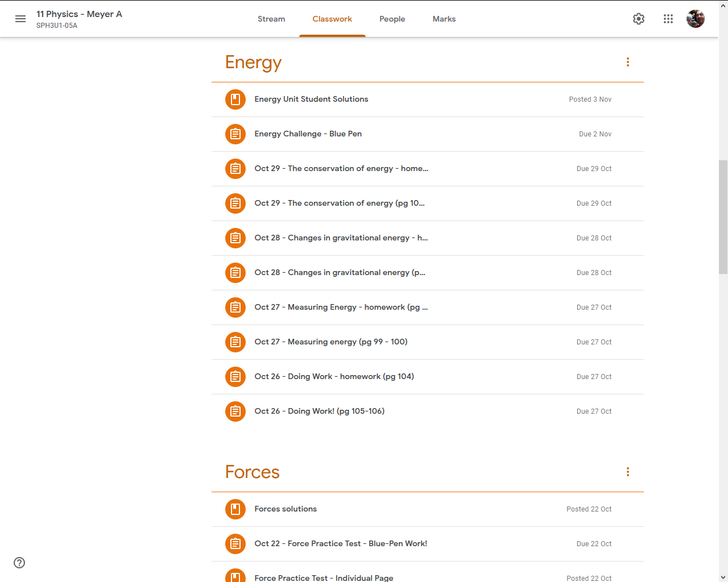Click assignment icon for Oct 29 conservation of energy homework

235,169
